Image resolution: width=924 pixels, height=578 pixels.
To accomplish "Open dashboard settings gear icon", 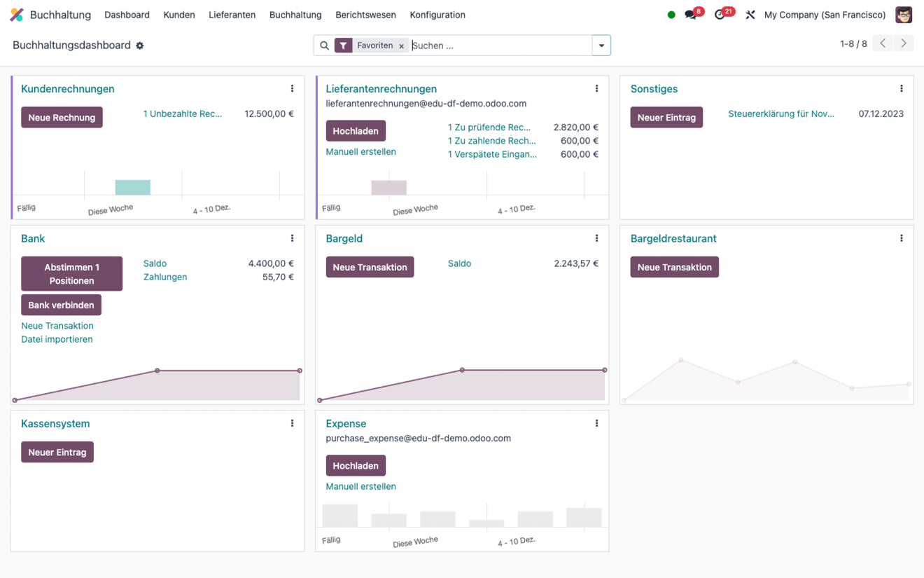I will pyautogui.click(x=140, y=46).
